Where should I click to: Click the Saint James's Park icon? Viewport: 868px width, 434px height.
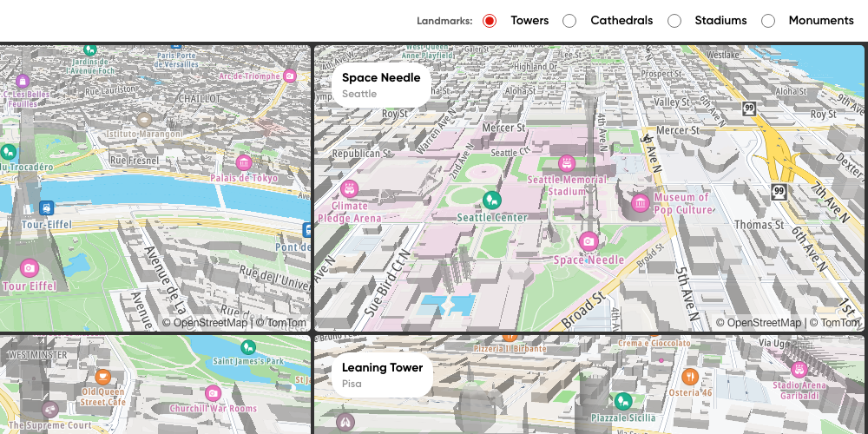(248, 348)
